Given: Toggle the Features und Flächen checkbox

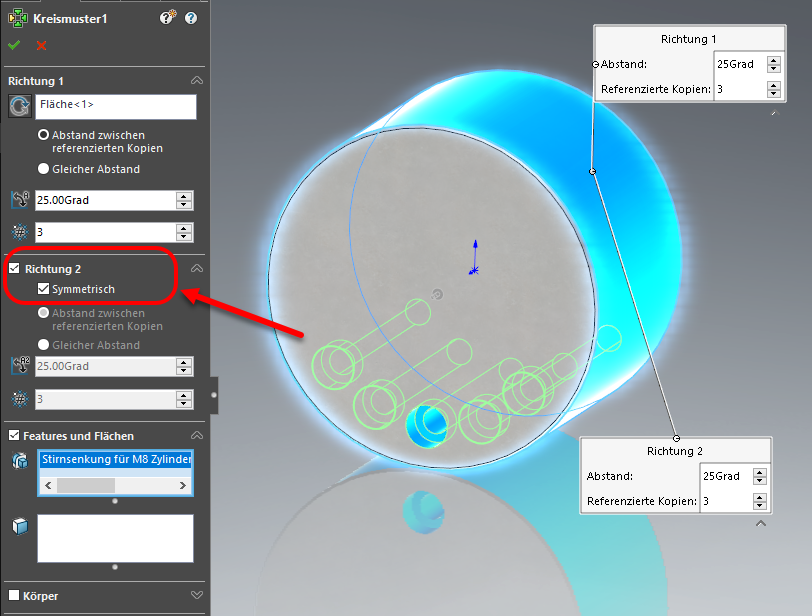Looking at the screenshot, I should click(x=14, y=435).
